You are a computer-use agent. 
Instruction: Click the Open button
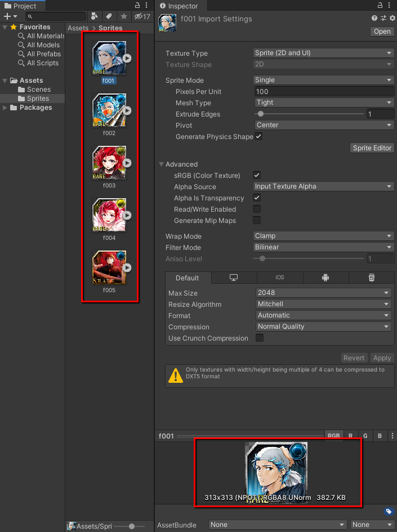click(x=382, y=32)
